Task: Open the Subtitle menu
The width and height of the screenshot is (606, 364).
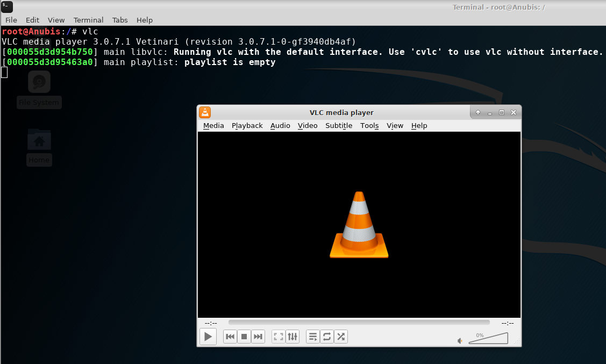Action: click(x=339, y=126)
